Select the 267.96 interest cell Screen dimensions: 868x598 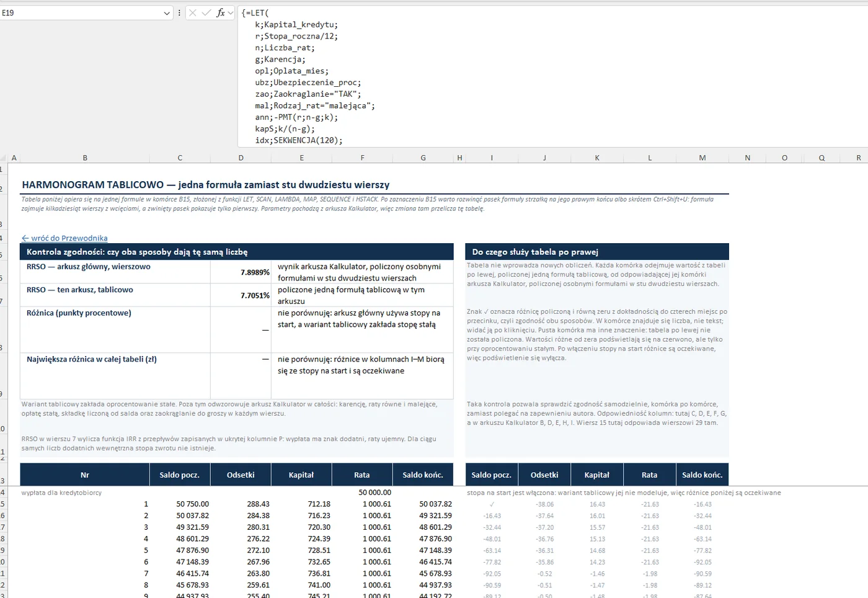(x=241, y=562)
